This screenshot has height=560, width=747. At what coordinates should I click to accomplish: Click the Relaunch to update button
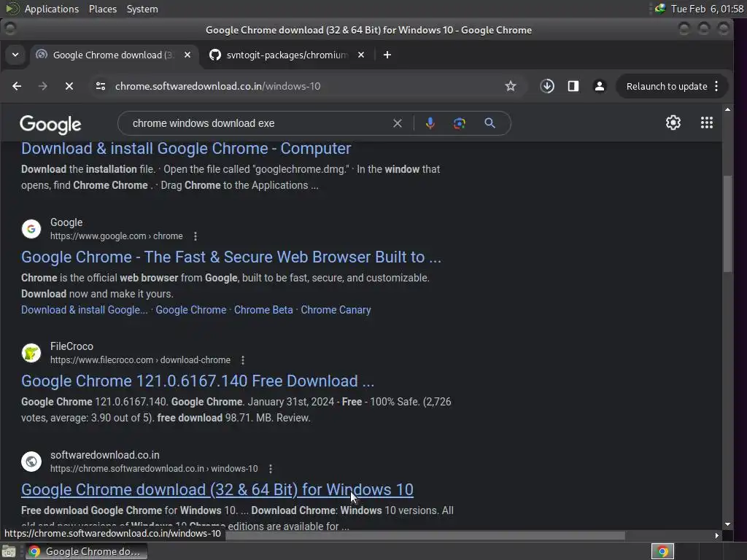tap(667, 86)
